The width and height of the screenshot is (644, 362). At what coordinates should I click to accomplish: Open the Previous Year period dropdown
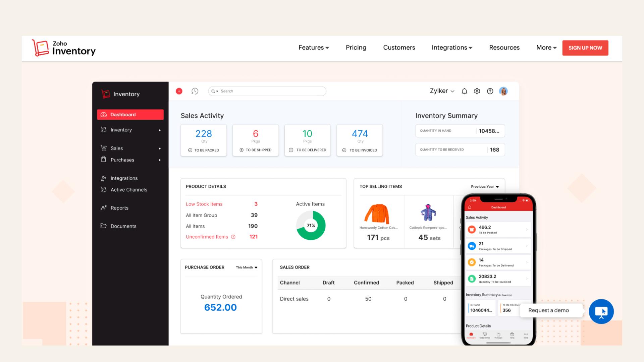coord(485,187)
